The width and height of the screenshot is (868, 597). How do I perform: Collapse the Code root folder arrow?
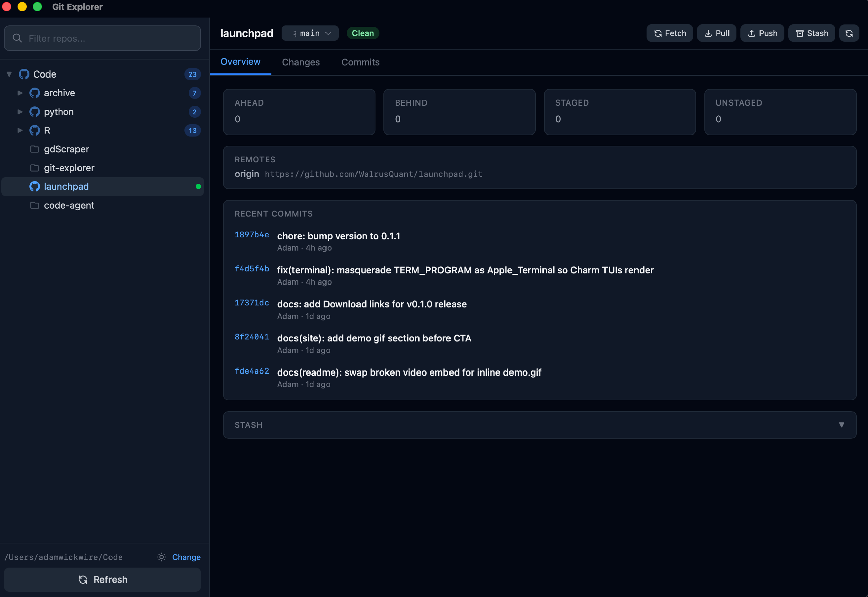pyautogui.click(x=9, y=74)
